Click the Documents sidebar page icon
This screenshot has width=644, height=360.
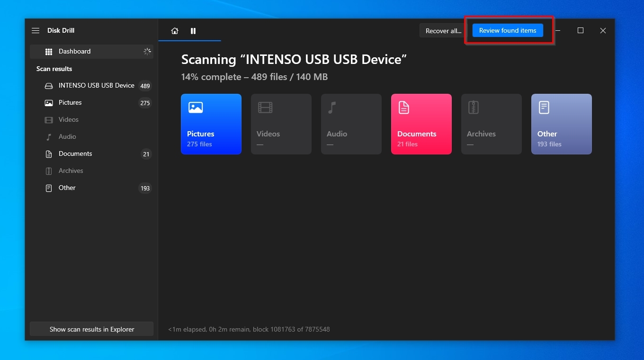click(48, 154)
